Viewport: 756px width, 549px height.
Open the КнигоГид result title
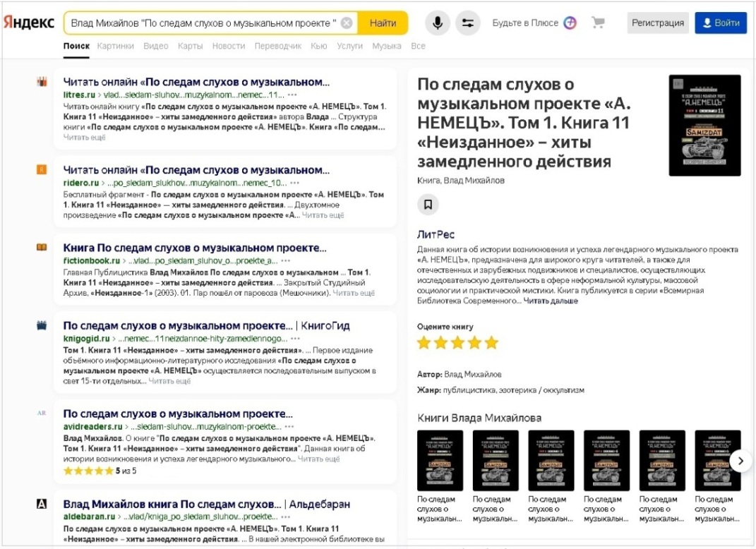206,325
